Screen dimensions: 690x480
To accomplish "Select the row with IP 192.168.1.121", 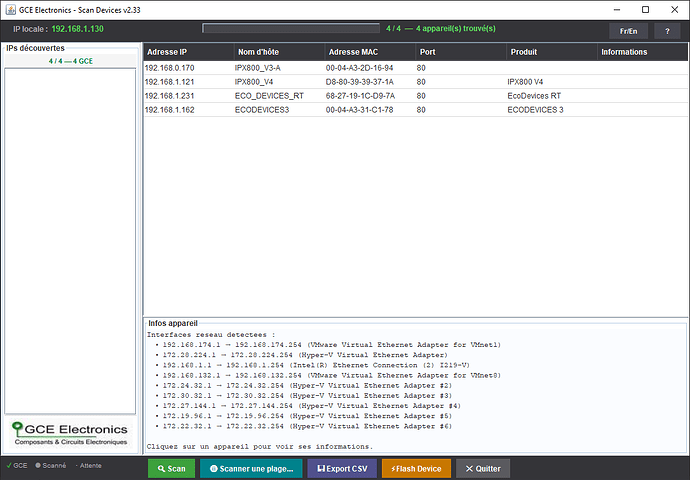I will (415, 82).
